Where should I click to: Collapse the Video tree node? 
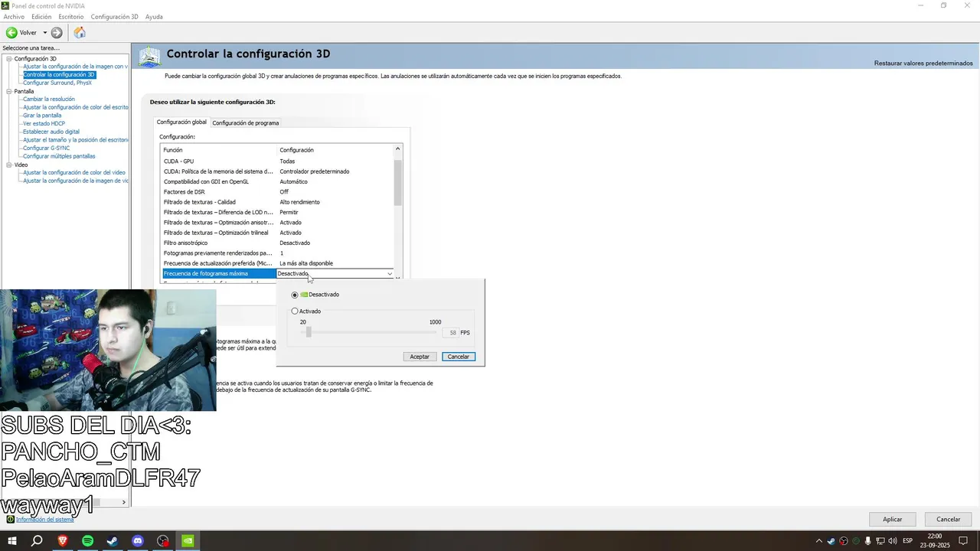pos(9,165)
